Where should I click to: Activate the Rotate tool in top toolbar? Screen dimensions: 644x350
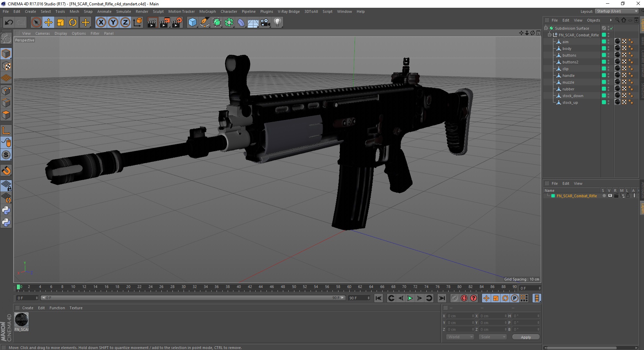pyautogui.click(x=73, y=23)
